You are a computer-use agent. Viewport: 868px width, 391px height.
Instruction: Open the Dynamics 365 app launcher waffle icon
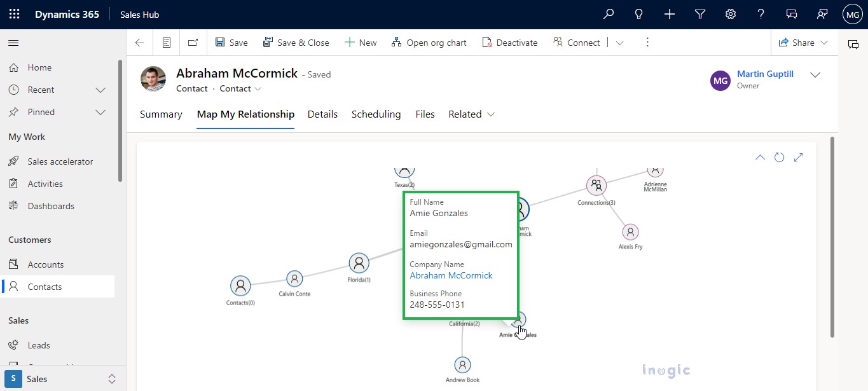tap(13, 13)
